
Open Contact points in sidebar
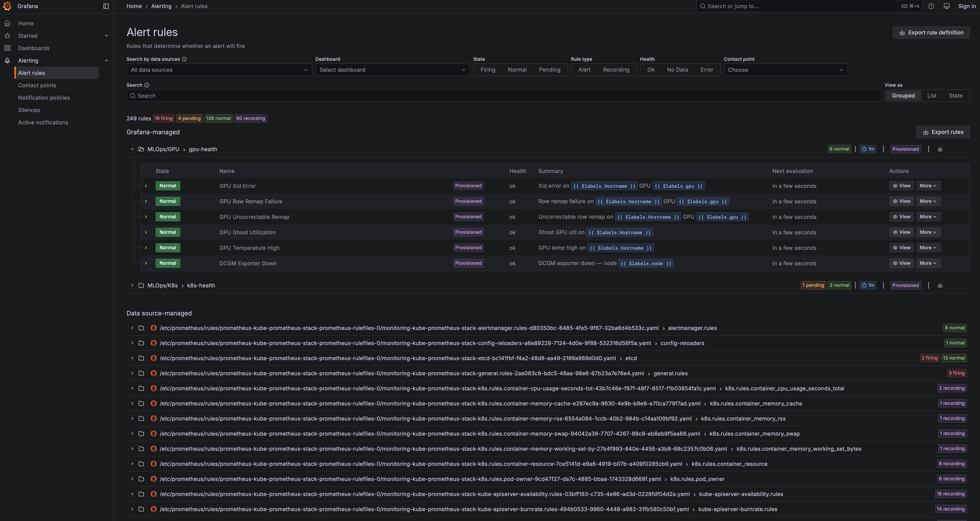pyautogui.click(x=37, y=85)
